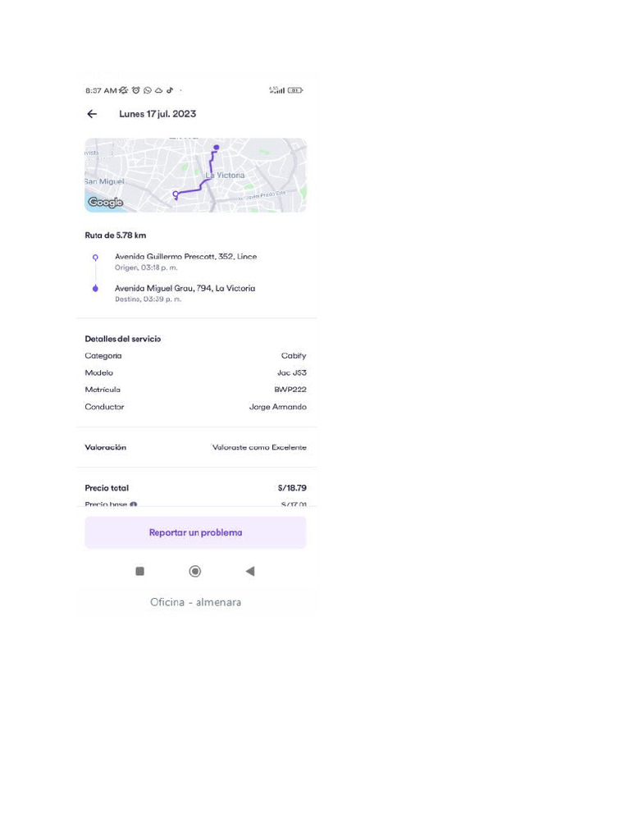Click Reportar un problema button
This screenshot has height=840, width=630.
tap(195, 532)
